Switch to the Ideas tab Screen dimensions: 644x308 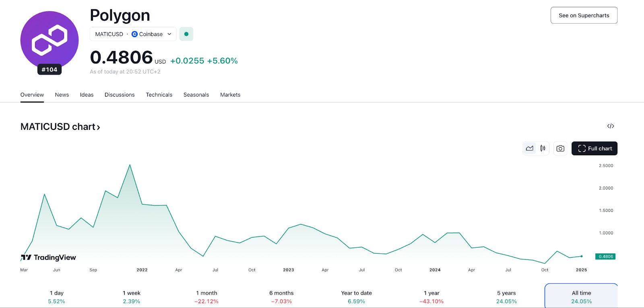click(x=87, y=95)
